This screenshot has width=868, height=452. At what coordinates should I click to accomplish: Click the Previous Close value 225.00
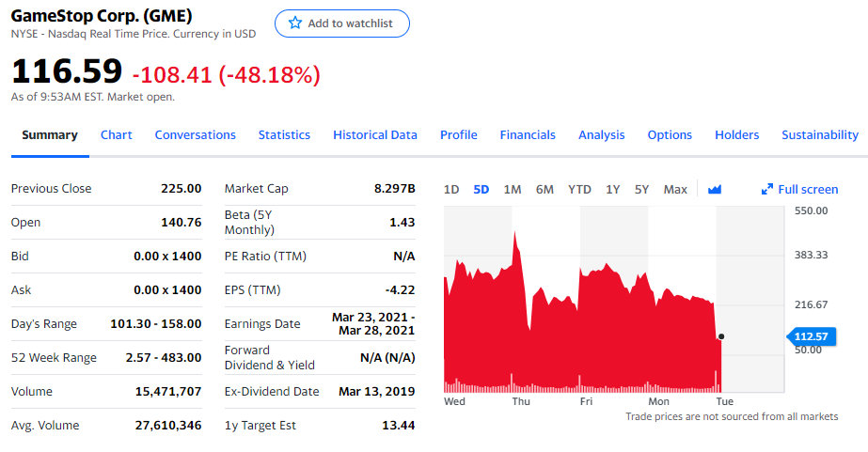tap(181, 188)
